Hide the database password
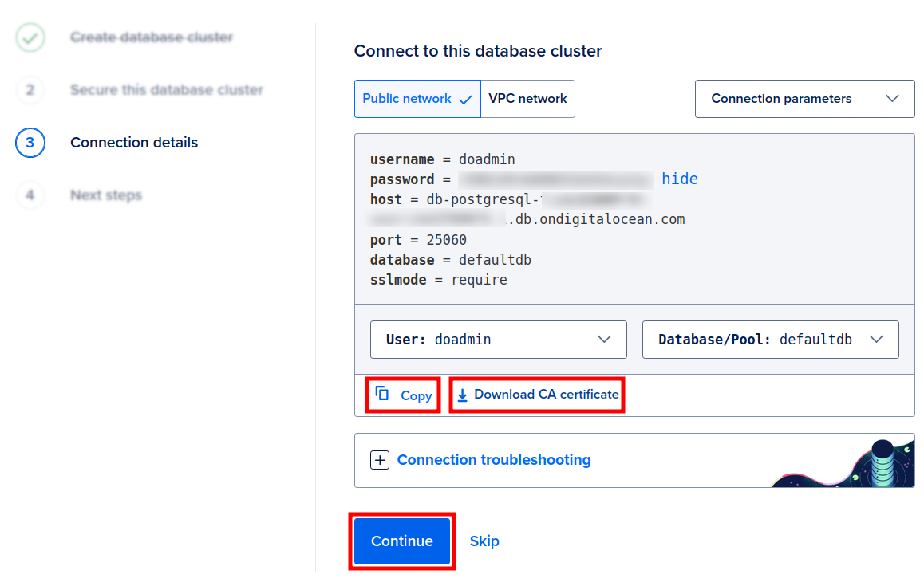The width and height of the screenshot is (924, 582). tap(680, 179)
